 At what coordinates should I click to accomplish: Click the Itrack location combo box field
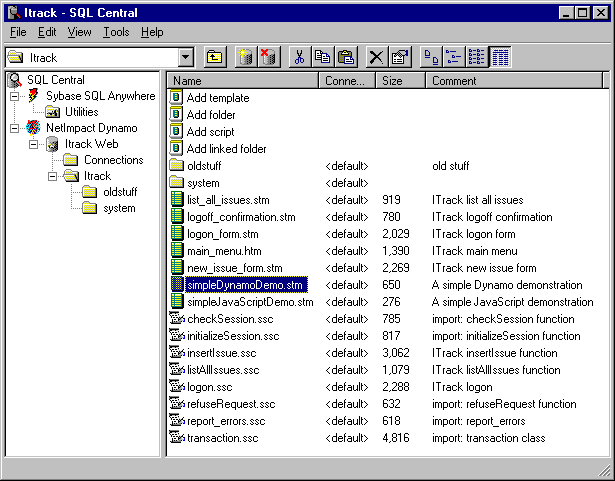[100, 58]
